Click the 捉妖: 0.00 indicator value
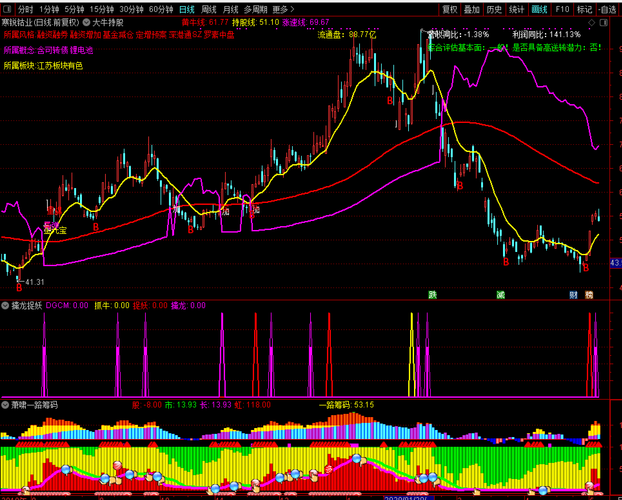The width and height of the screenshot is (622, 500). [x=150, y=306]
